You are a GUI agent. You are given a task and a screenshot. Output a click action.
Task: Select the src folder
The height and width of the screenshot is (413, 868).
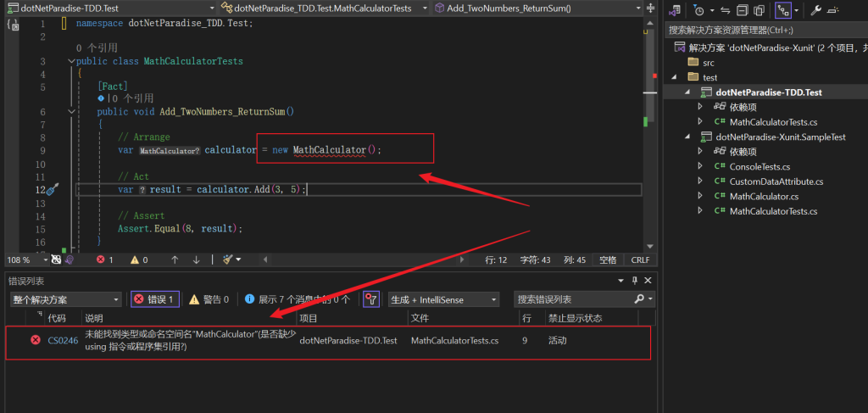point(708,63)
